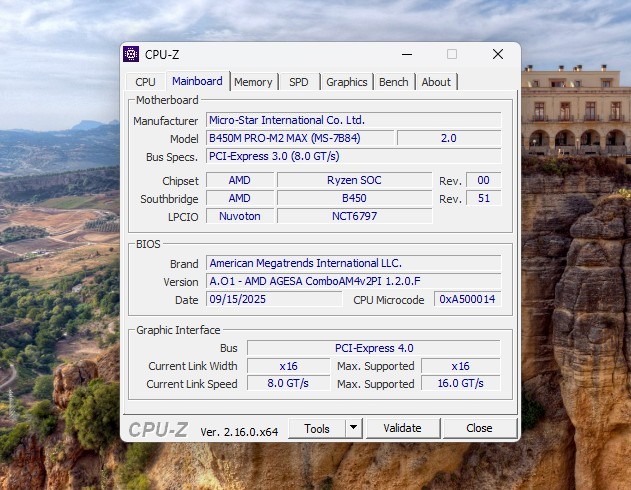Show the About tab
This screenshot has width=631, height=490.
coord(436,82)
